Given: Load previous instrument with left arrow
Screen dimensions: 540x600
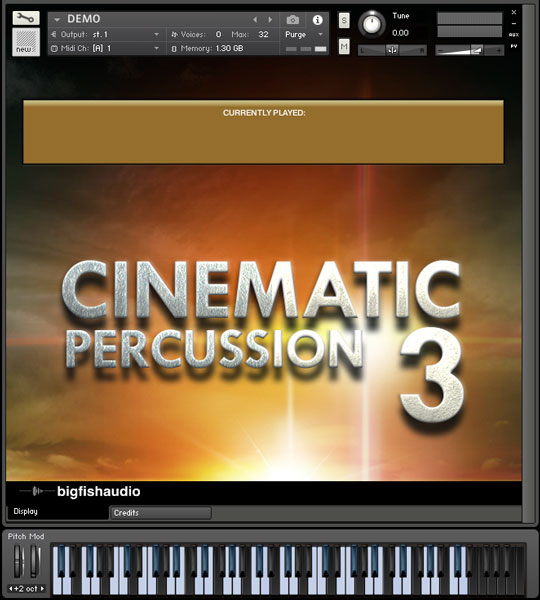Looking at the screenshot, I should (255, 19).
